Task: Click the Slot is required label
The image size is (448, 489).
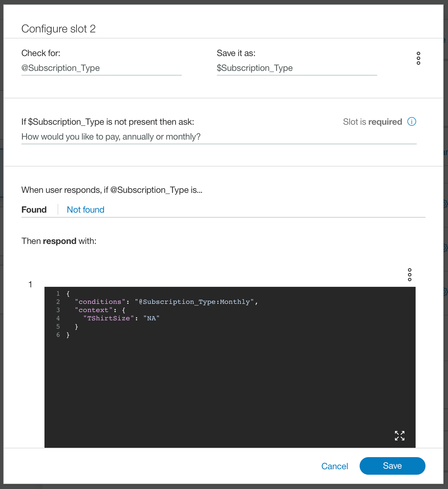Action: click(x=372, y=122)
